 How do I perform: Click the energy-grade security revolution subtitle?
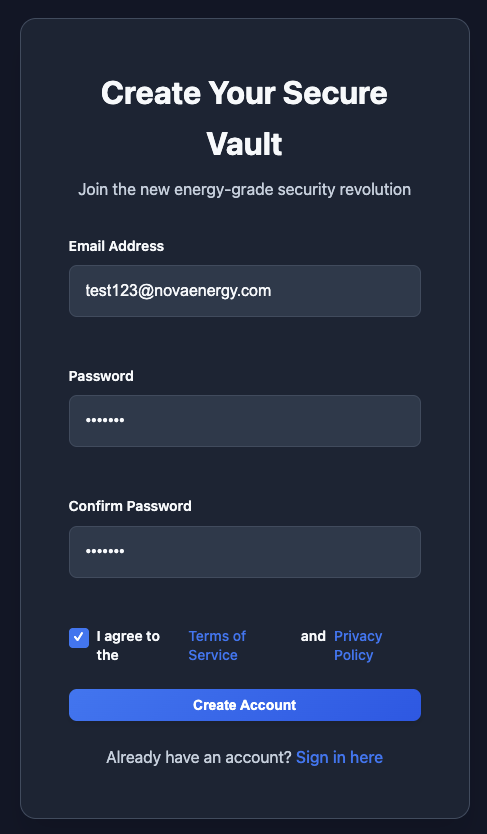click(245, 189)
